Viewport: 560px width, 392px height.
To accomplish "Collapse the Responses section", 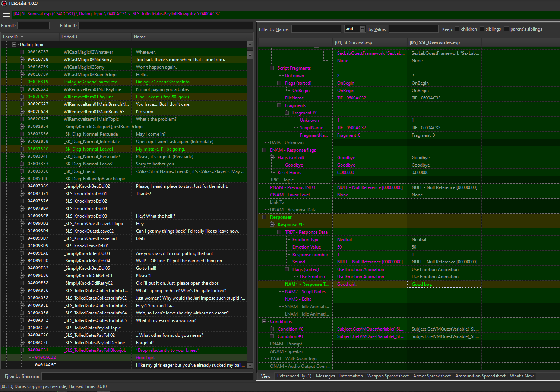I will [264, 217].
